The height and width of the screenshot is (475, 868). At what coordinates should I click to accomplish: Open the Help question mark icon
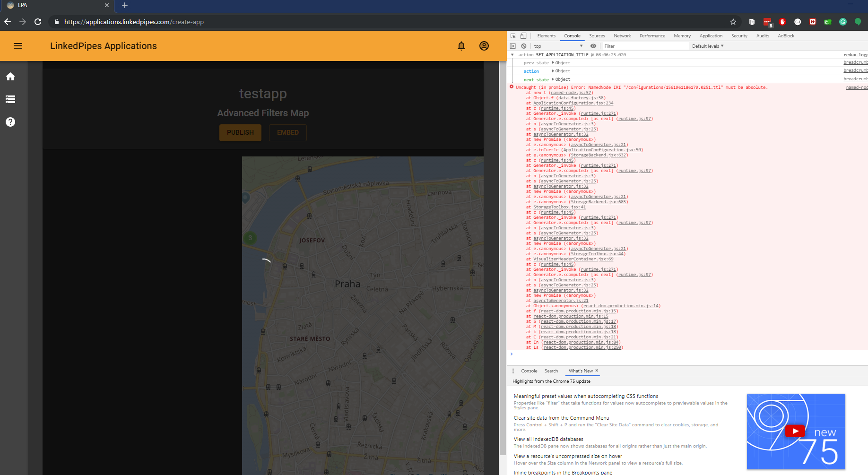pos(10,122)
